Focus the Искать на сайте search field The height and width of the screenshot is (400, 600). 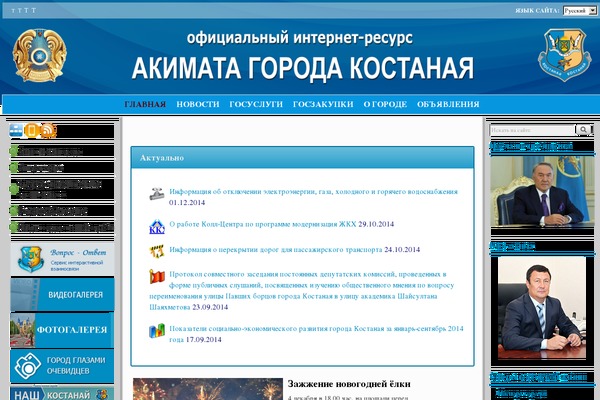pyautogui.click(x=532, y=130)
